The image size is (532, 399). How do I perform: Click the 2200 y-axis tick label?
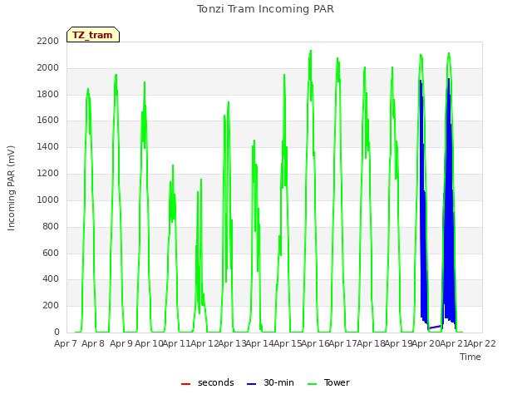coord(48,41)
